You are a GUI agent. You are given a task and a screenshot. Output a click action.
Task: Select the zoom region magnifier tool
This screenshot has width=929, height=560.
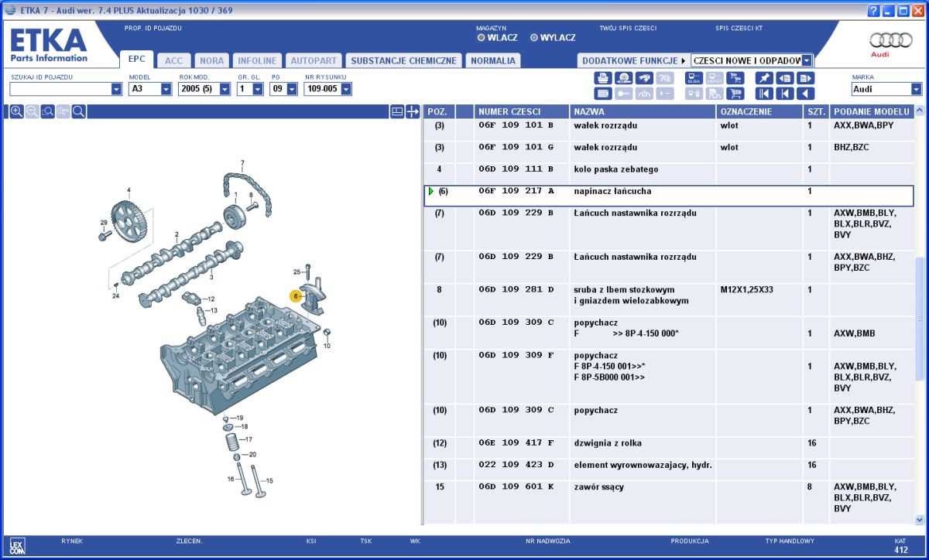pos(47,111)
